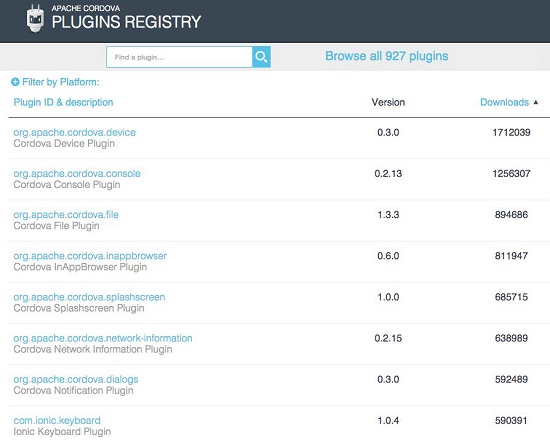This screenshot has width=550, height=446.
Task: Click the magnifier search button
Action: 261,56
